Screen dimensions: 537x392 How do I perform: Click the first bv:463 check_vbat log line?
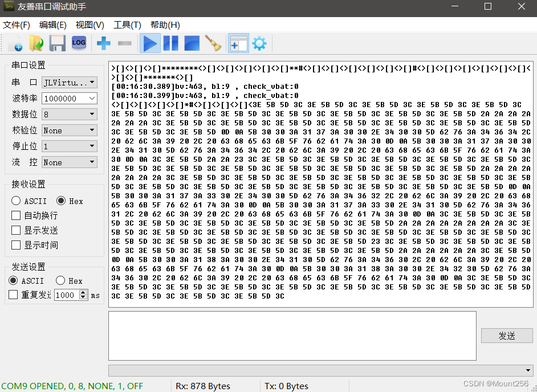point(205,87)
